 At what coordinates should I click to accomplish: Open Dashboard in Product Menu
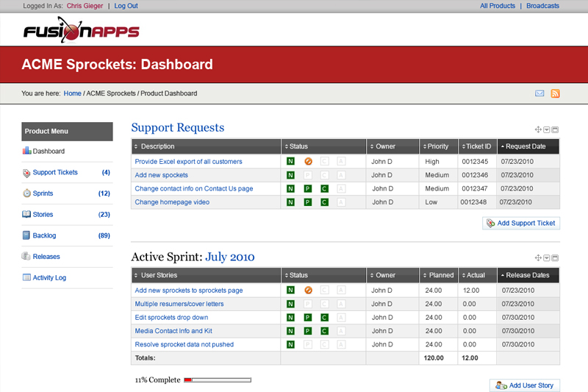coord(49,152)
